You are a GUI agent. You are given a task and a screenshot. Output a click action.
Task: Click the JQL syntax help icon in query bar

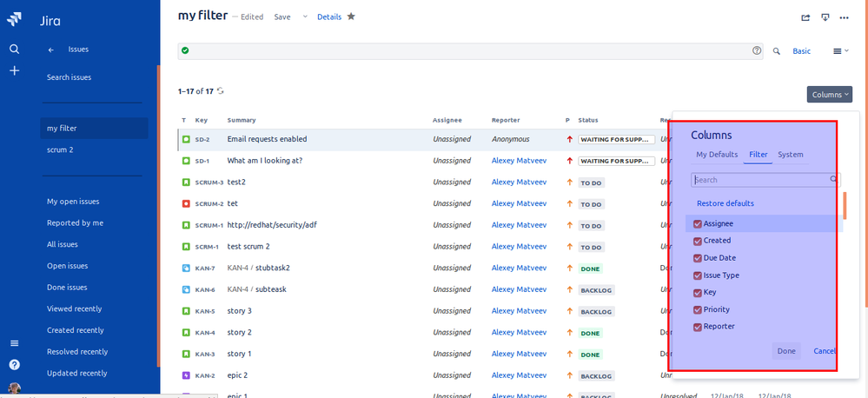[757, 50]
